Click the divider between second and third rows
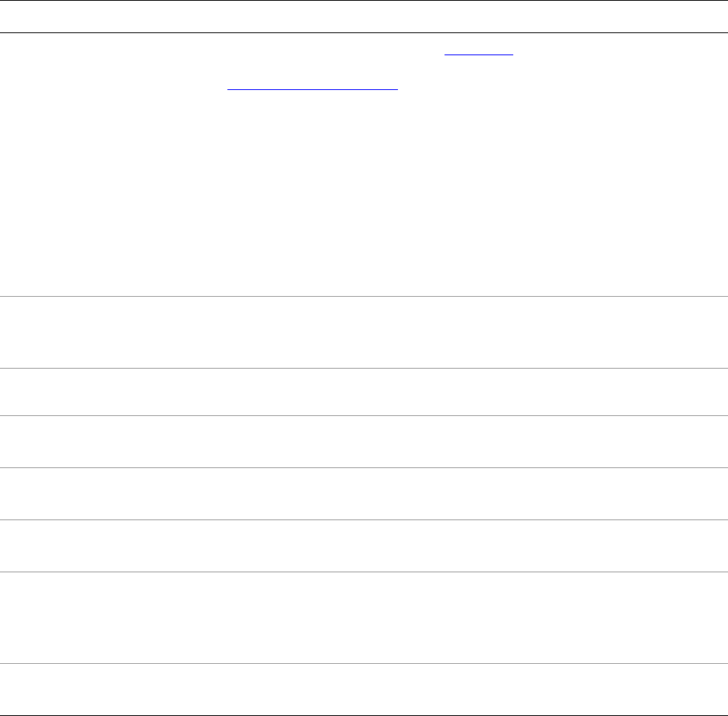The image size is (728, 716). tap(363, 368)
